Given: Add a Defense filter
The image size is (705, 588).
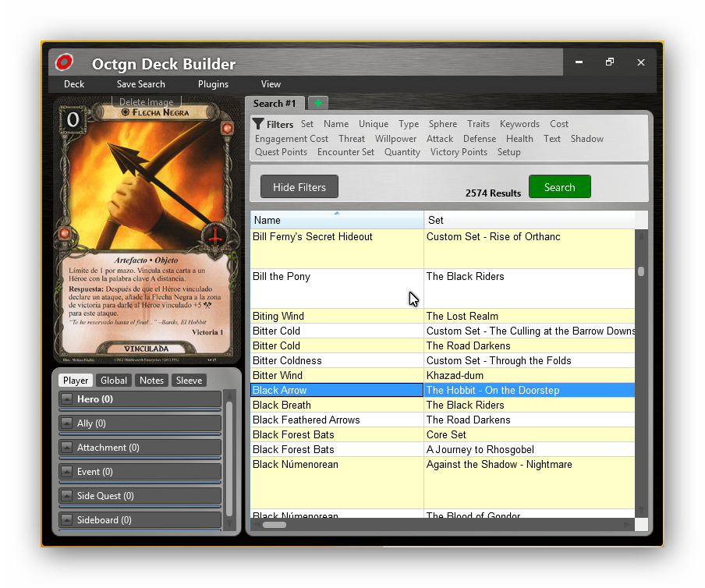Looking at the screenshot, I should pos(480,139).
